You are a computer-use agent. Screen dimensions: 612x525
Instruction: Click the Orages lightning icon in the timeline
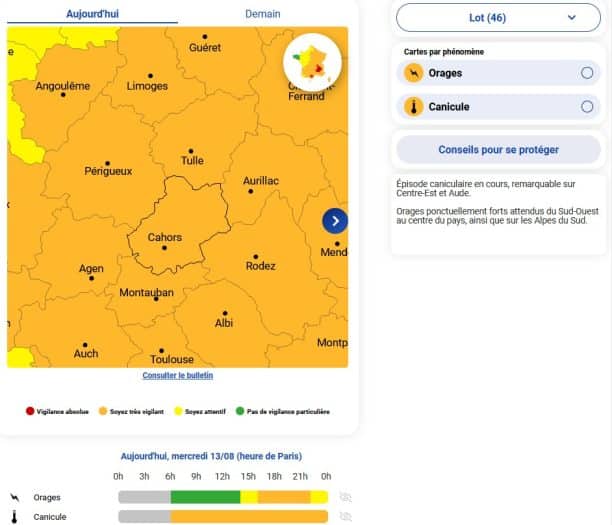pyautogui.click(x=14, y=497)
